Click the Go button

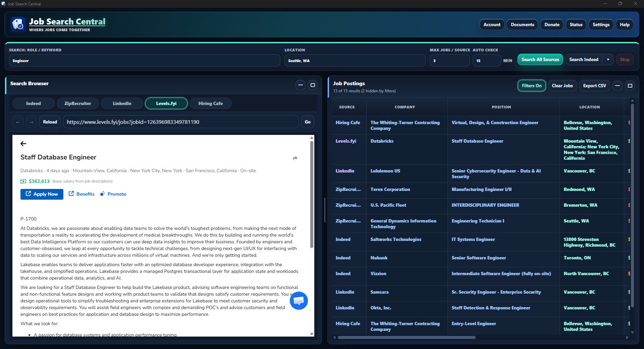point(308,122)
